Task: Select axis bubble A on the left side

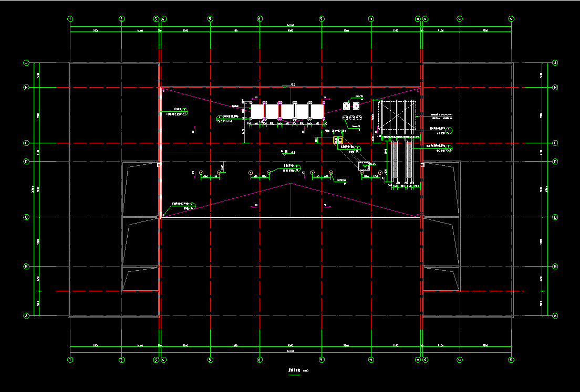Action: pos(26,316)
